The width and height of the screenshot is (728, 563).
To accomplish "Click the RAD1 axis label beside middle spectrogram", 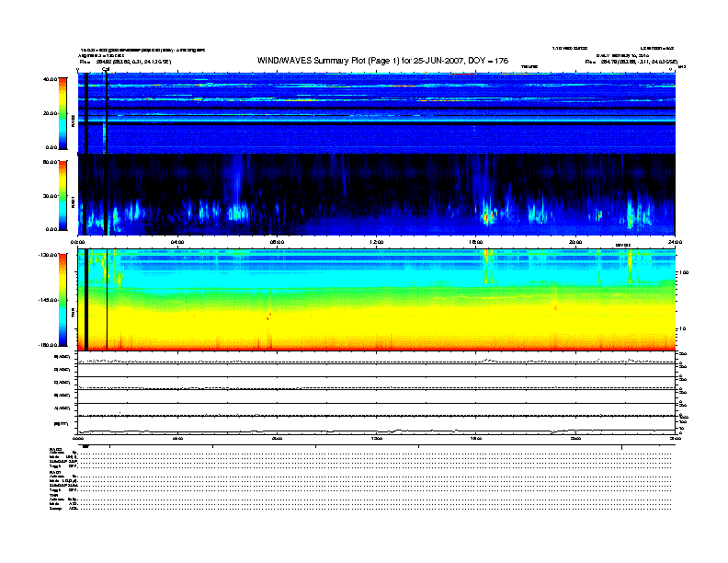I will pyautogui.click(x=73, y=201).
